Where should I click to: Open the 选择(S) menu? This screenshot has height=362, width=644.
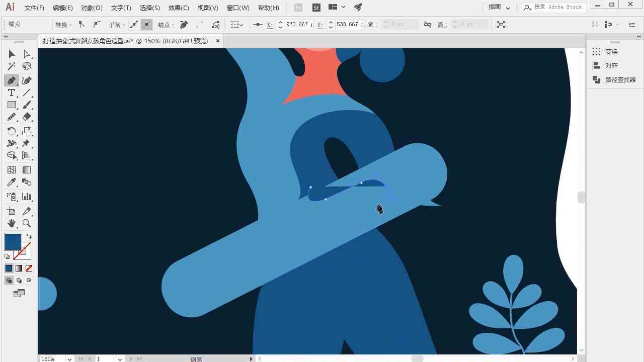[149, 8]
